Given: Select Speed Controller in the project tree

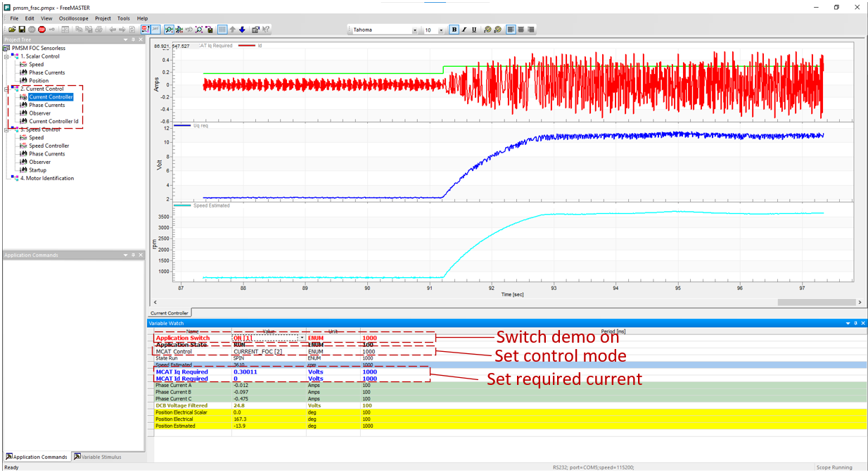Looking at the screenshot, I should (x=49, y=146).
